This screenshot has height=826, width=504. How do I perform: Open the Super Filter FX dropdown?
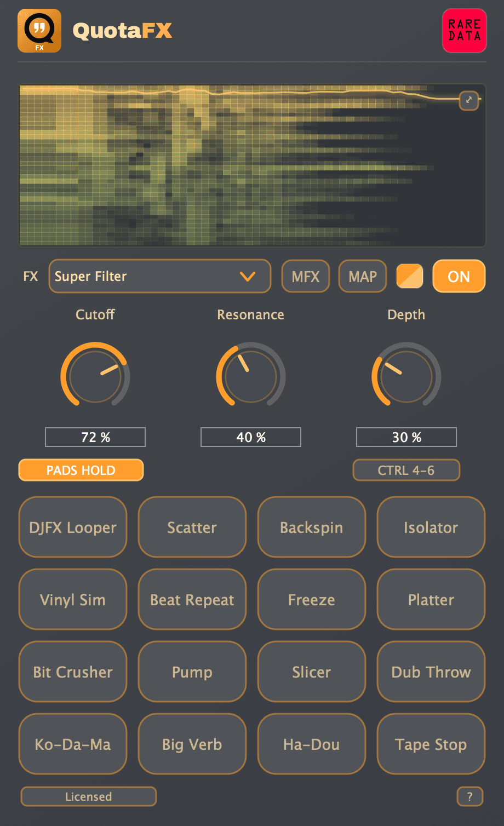(160, 276)
